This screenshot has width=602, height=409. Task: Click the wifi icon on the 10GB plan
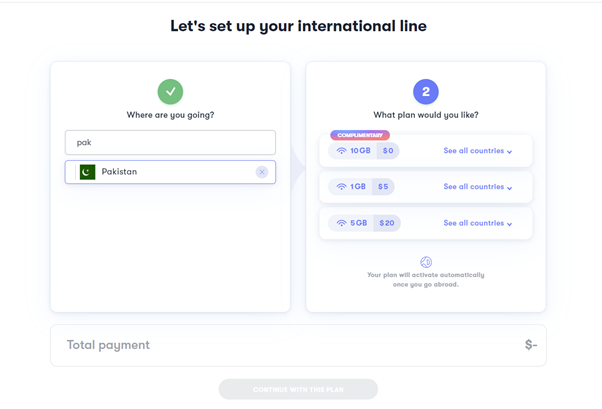pyautogui.click(x=341, y=151)
